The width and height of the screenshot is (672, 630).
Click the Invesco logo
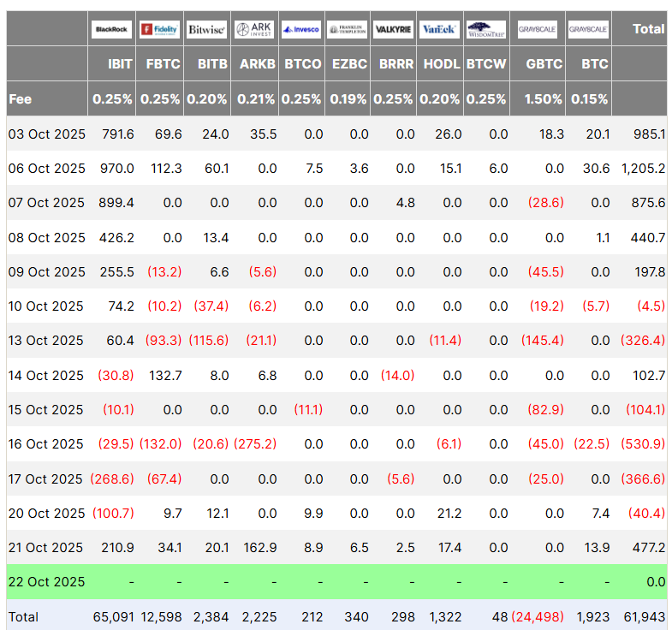301,29
